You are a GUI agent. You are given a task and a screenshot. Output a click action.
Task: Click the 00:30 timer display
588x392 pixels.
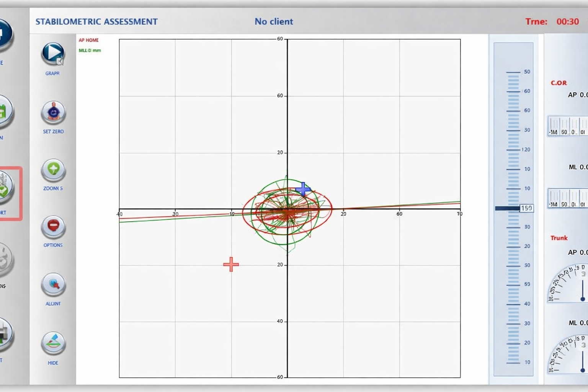pos(567,21)
